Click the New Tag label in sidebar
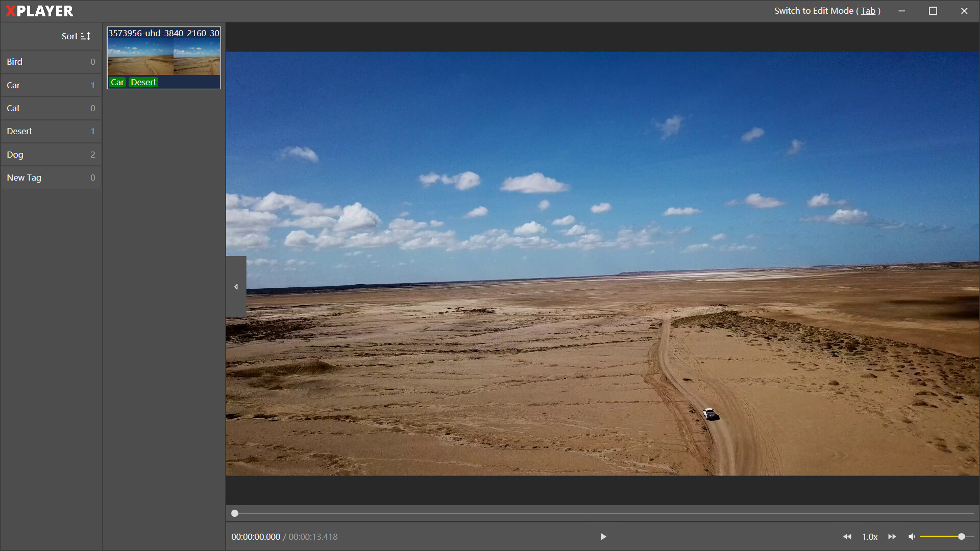 (23, 177)
